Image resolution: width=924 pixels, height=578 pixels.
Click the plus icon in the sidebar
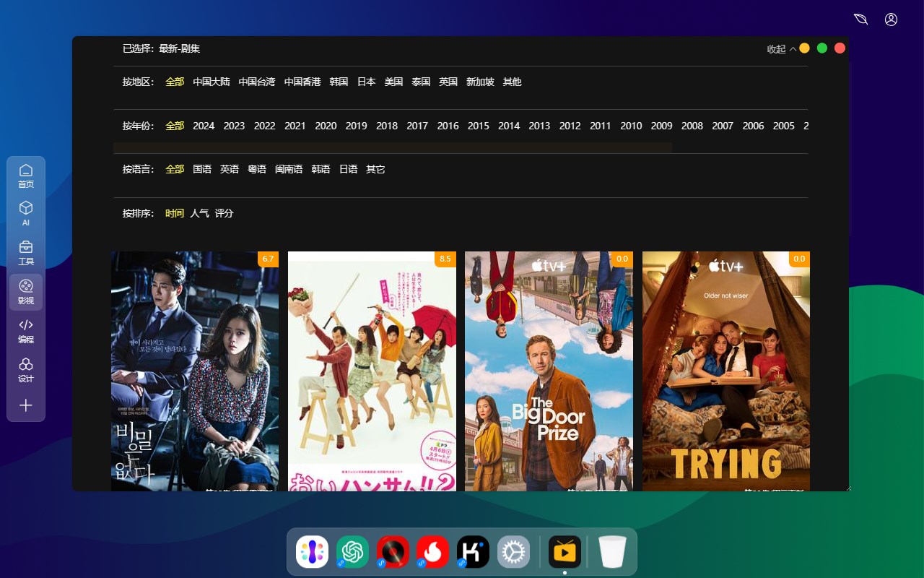coord(26,405)
